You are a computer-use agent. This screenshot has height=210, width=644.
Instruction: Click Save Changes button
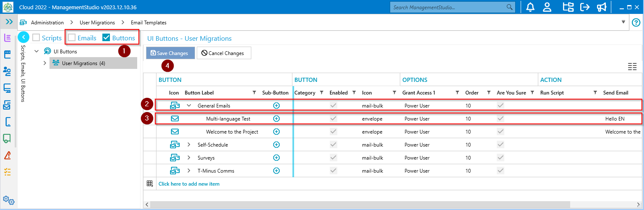[x=170, y=53]
